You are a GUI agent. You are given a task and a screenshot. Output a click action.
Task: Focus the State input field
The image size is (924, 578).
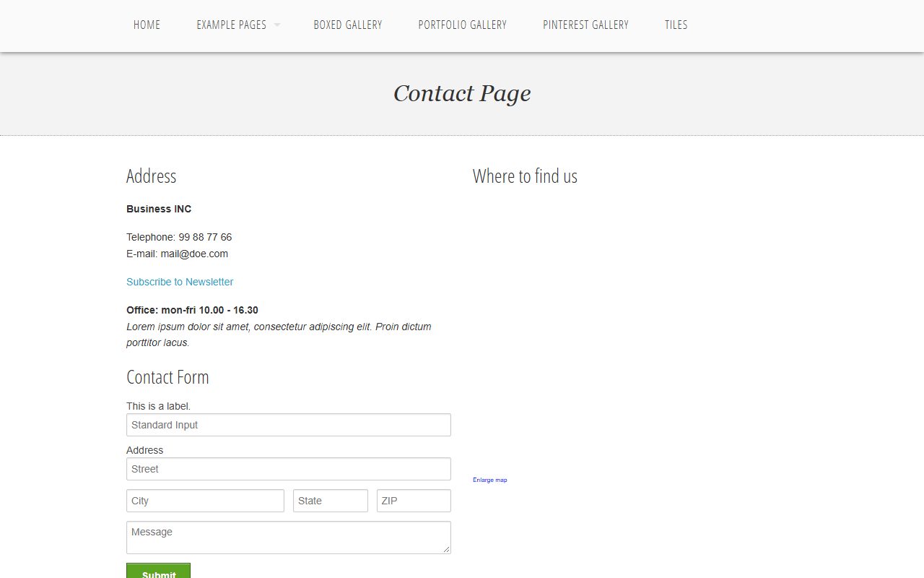331,501
